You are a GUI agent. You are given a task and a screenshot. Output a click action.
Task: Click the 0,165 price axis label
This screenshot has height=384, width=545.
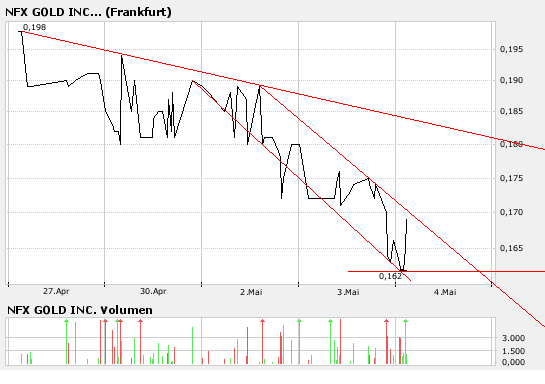pyautogui.click(x=511, y=248)
